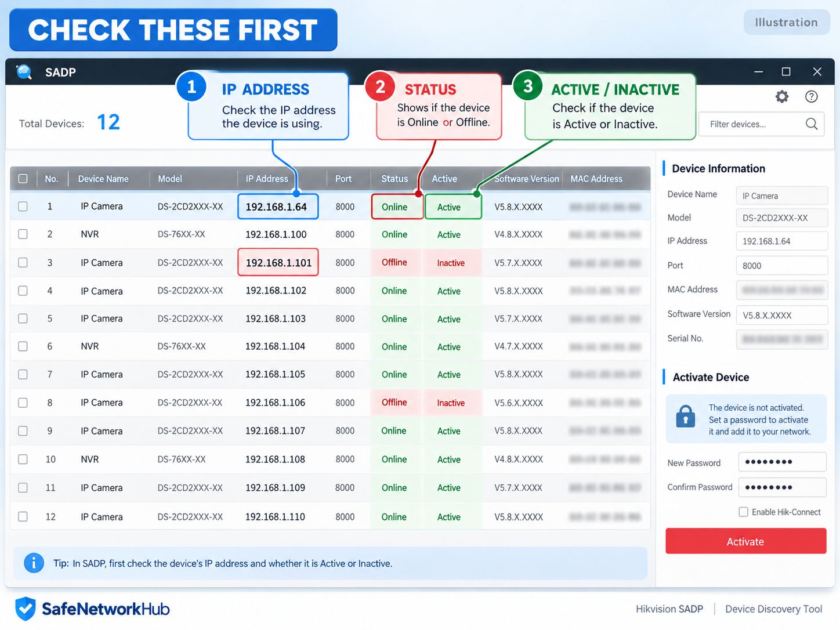The height and width of the screenshot is (630, 840).
Task: Select the IP cell 192.168.1.64
Action: click(278, 207)
